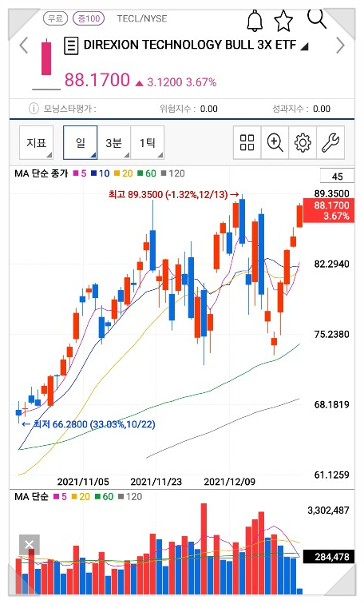This screenshot has height=604, width=364.
Task: Tap the 82.2940 price axis label
Action: [332, 264]
